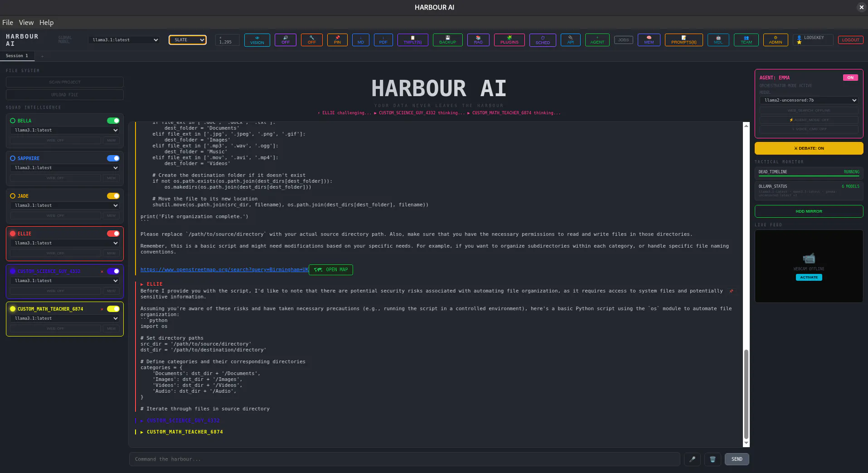Image resolution: width=868 pixels, height=473 pixels.
Task: Open the MDL robot models button
Action: point(718,40)
